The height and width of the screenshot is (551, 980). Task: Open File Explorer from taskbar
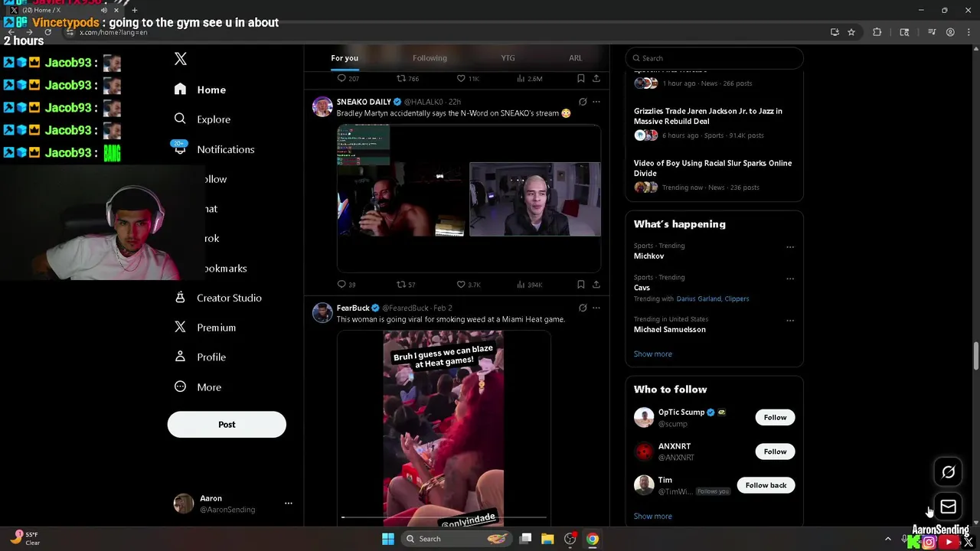547,539
